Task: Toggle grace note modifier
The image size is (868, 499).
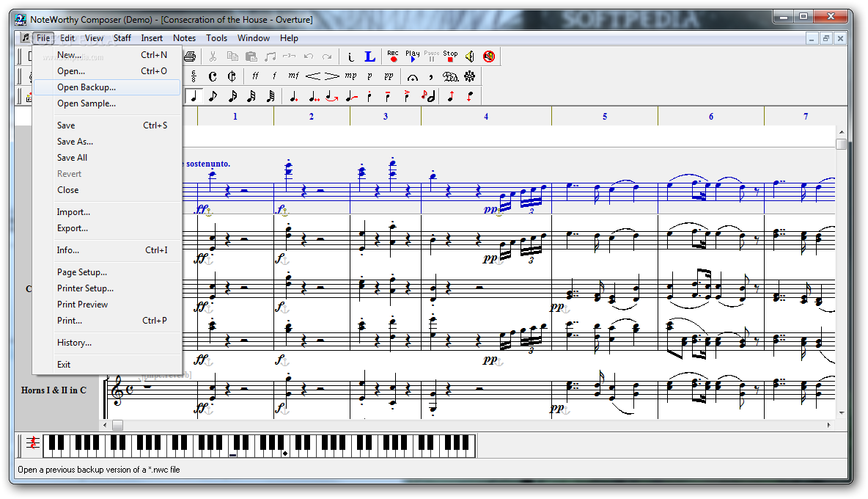Action: coord(428,96)
